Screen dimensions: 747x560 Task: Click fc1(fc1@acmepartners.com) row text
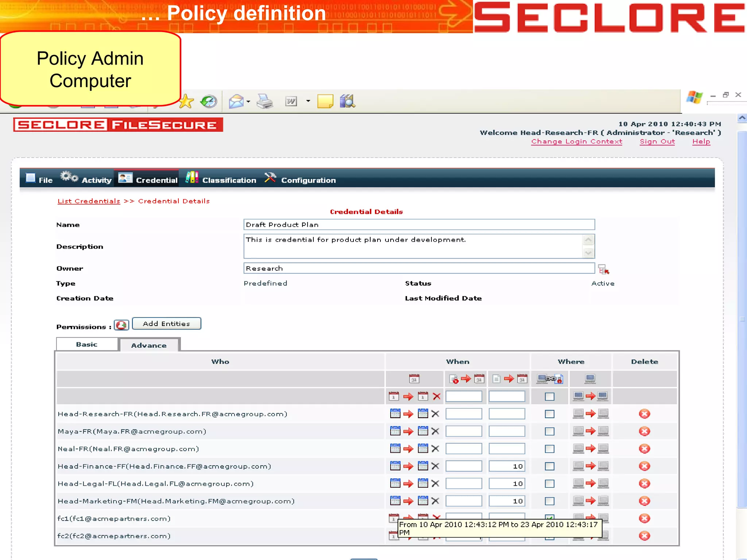point(114,518)
